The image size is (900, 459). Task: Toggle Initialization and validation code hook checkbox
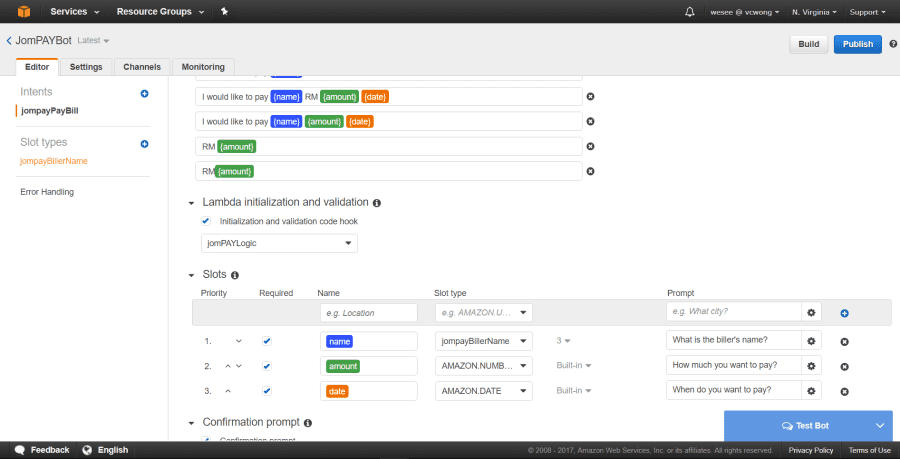206,221
